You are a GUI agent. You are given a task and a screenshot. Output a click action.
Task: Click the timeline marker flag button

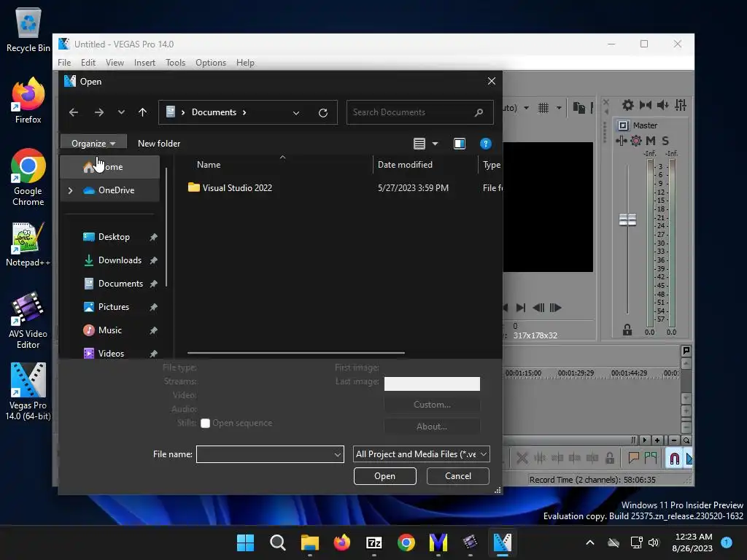click(686, 351)
